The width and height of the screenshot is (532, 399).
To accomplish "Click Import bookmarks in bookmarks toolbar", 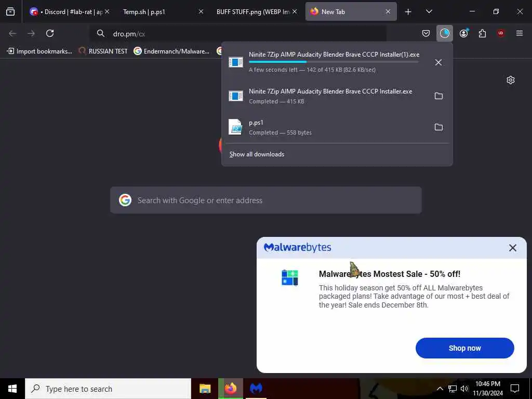I will (x=39, y=51).
